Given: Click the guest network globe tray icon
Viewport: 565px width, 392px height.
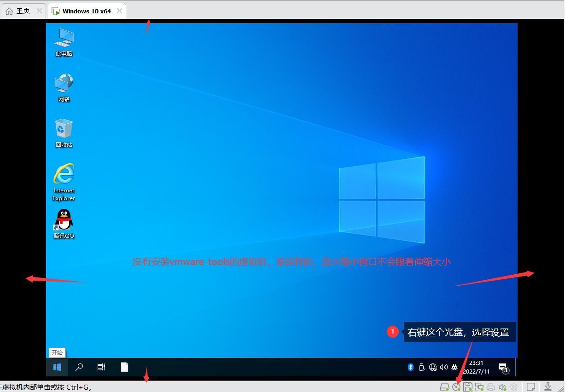Looking at the screenshot, I should pos(433,367).
